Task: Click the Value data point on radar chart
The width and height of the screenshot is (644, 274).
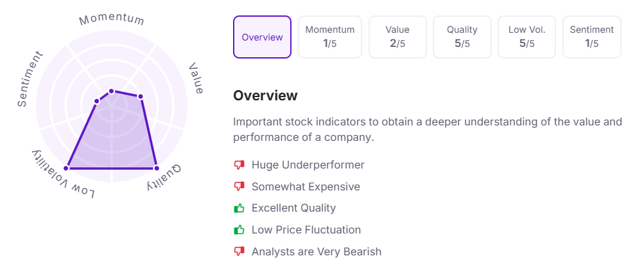Action: (x=141, y=97)
